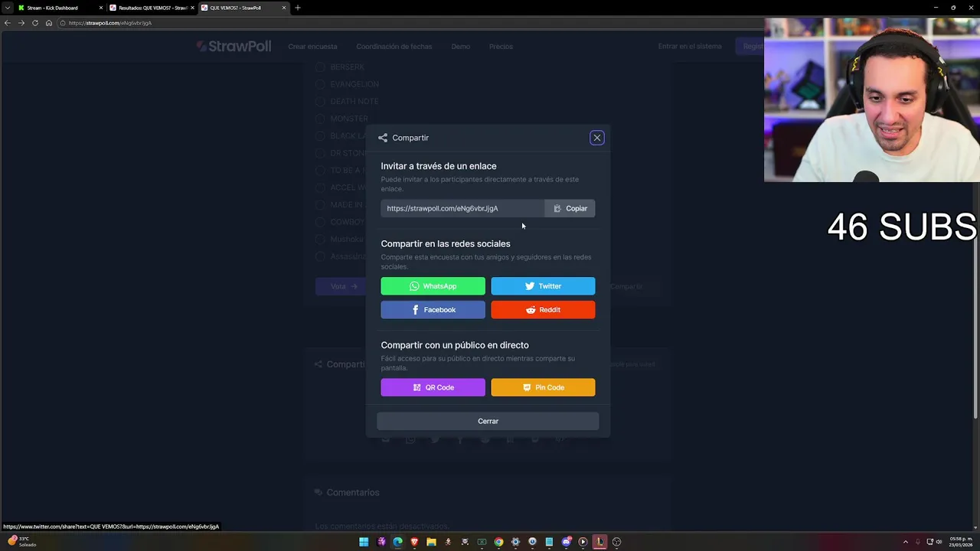Click Entrar en el sistema link

690,47
